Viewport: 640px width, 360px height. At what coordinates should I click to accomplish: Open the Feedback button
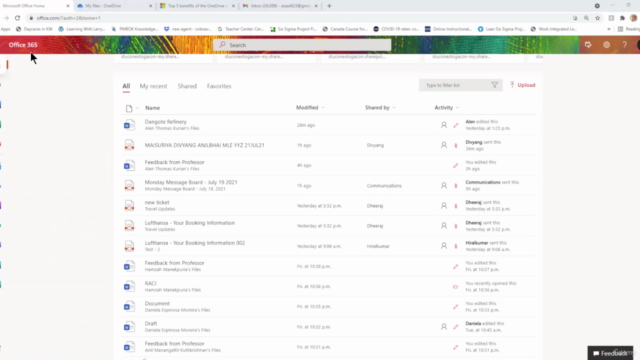[x=610, y=353]
